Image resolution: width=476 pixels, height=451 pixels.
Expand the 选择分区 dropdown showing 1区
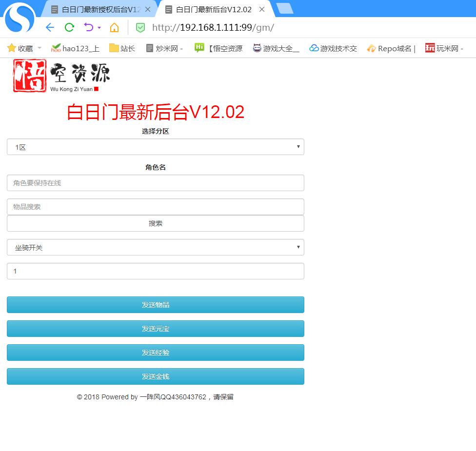[155, 147]
